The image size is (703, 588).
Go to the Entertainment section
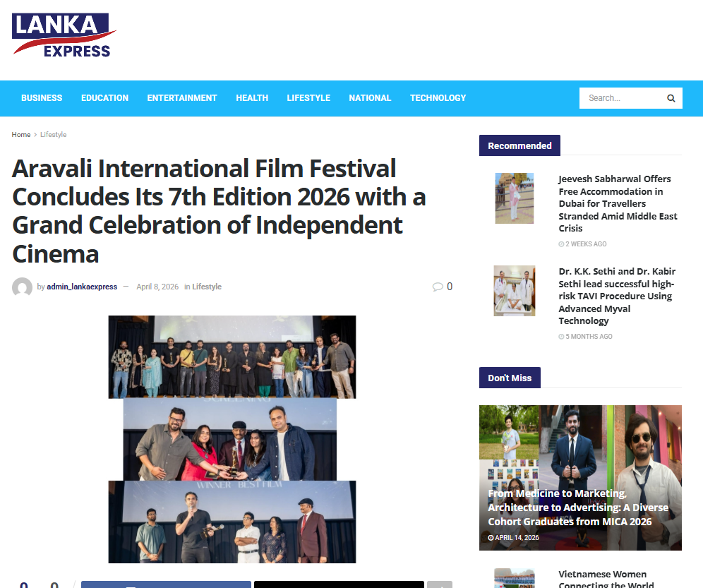tap(182, 98)
